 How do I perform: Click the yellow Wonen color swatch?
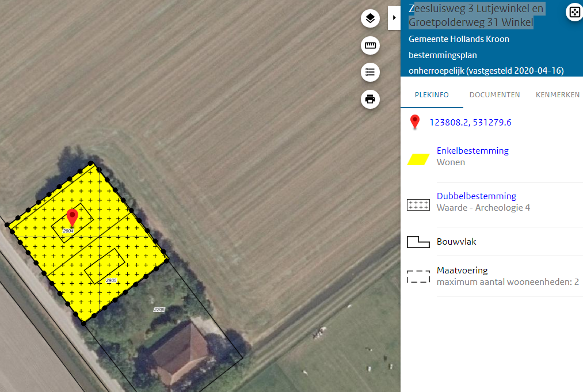click(418, 159)
